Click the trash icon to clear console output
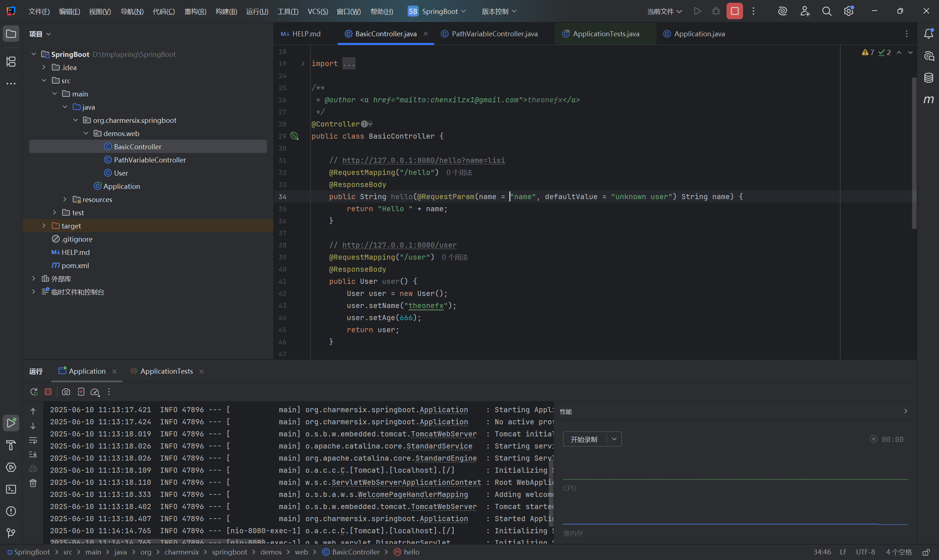This screenshot has height=560, width=939. coord(33,483)
